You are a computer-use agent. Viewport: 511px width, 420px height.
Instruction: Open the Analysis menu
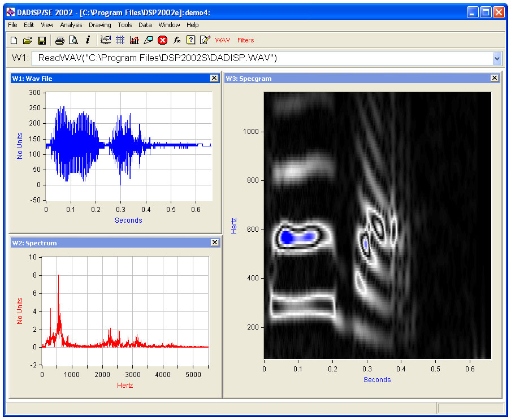click(x=71, y=25)
